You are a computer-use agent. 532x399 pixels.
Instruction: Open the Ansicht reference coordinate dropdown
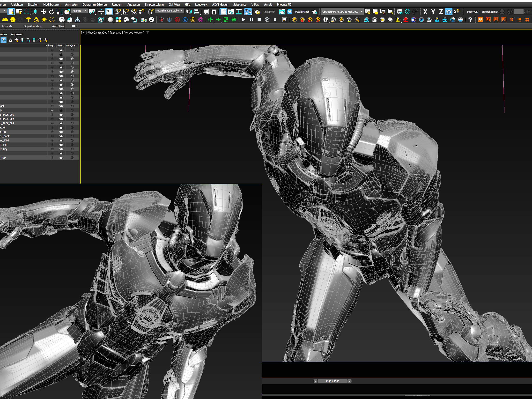[x=79, y=11]
